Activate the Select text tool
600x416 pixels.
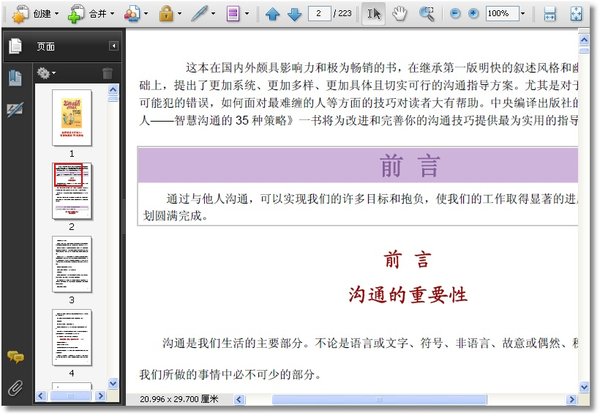pos(374,14)
